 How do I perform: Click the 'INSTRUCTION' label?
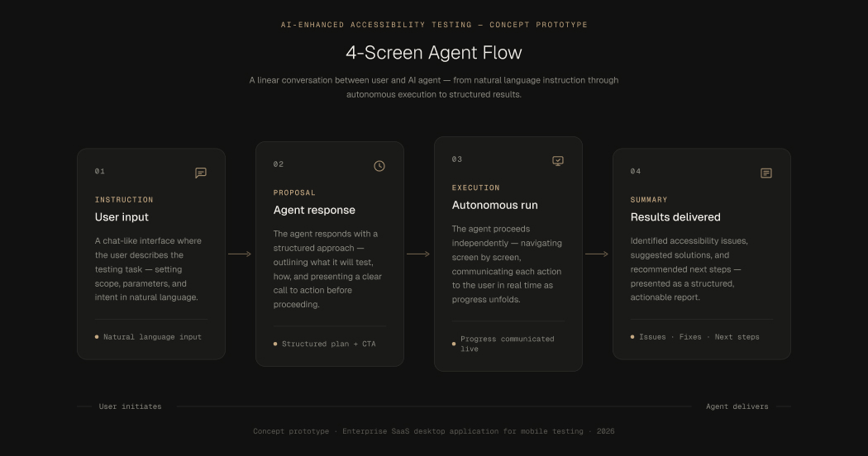[x=124, y=200]
